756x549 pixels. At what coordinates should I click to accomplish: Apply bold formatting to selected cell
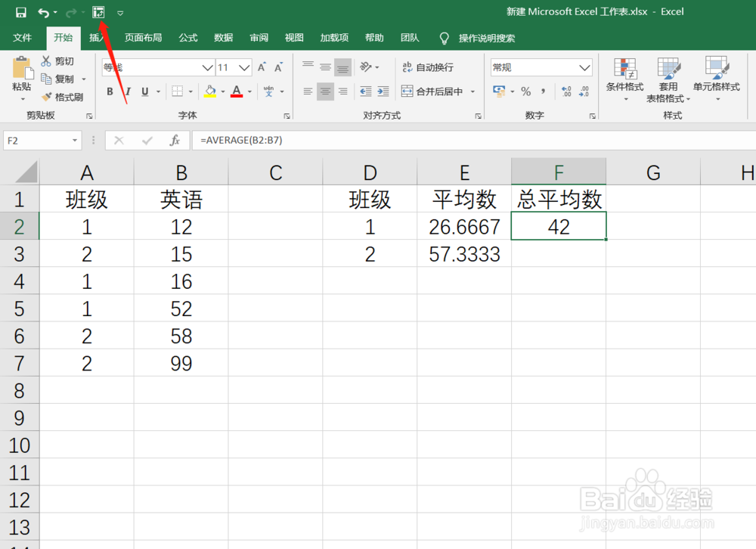coord(111,91)
